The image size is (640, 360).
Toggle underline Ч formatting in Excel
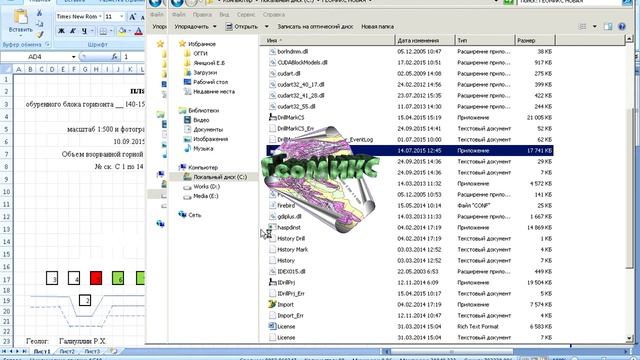click(x=84, y=31)
